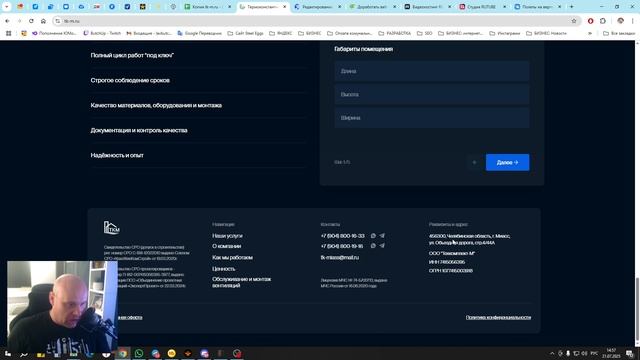Image resolution: width=640 pixels, height=360 pixels.
Task: Reload the current page
Action: click(31, 21)
